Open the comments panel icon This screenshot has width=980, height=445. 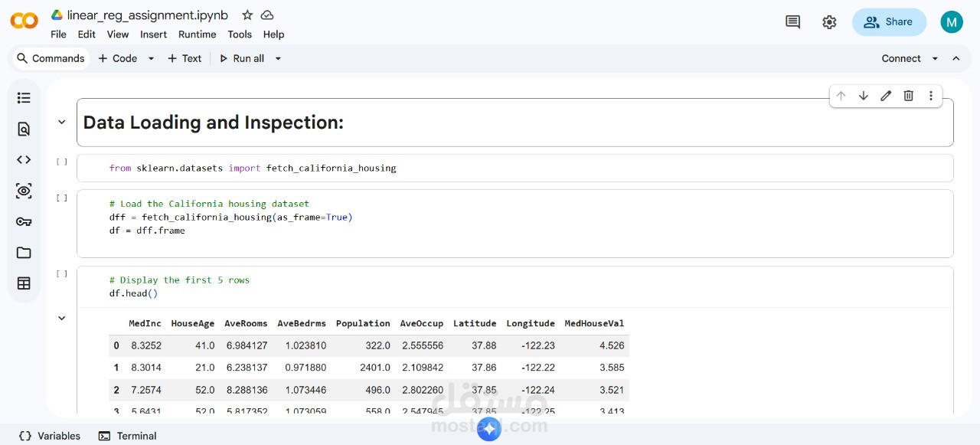792,22
